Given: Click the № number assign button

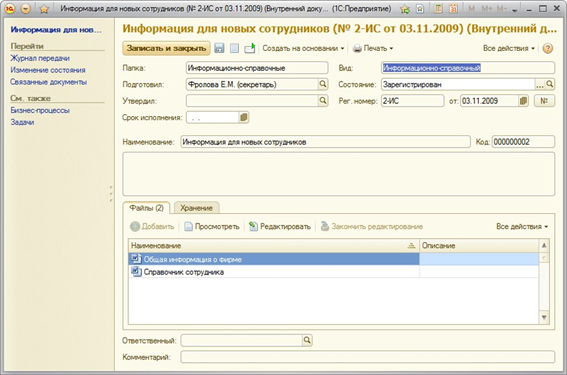Looking at the screenshot, I should tap(544, 101).
